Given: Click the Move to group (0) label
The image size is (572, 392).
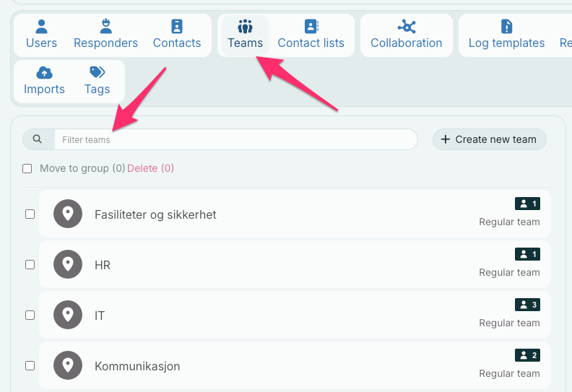Looking at the screenshot, I should click(82, 168).
